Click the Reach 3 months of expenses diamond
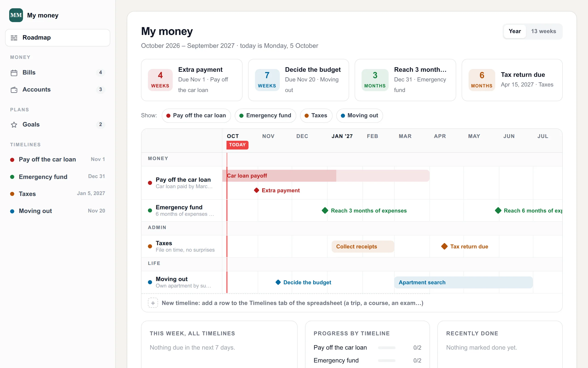 325,210
